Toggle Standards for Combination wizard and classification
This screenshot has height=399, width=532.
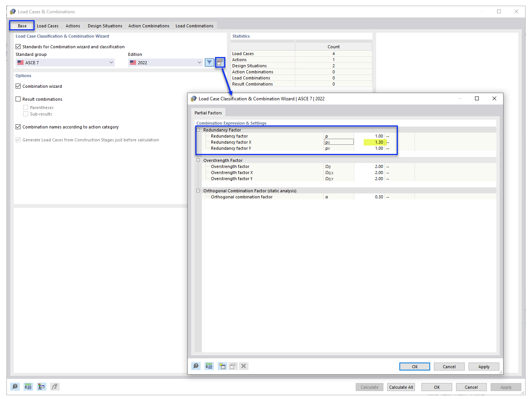click(x=18, y=47)
